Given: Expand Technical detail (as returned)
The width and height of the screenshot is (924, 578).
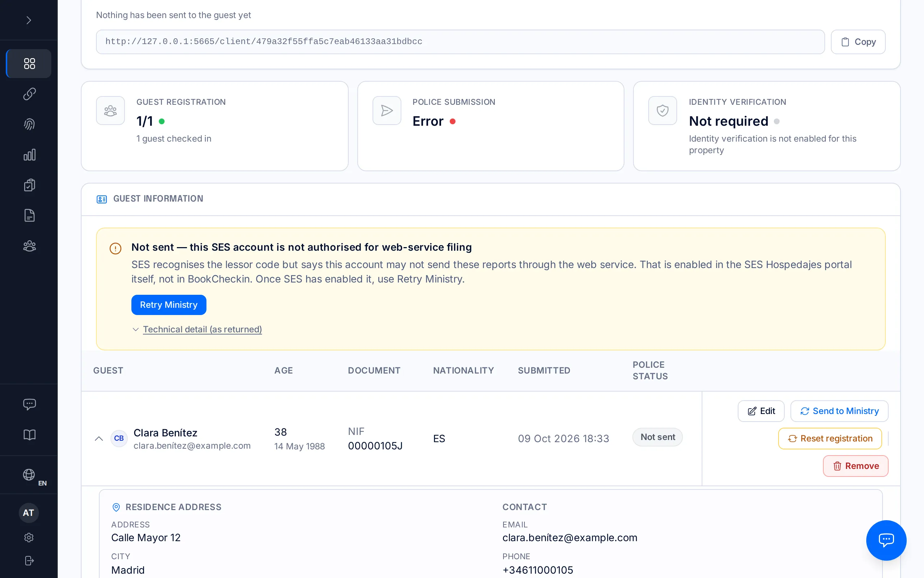Looking at the screenshot, I should tap(202, 329).
